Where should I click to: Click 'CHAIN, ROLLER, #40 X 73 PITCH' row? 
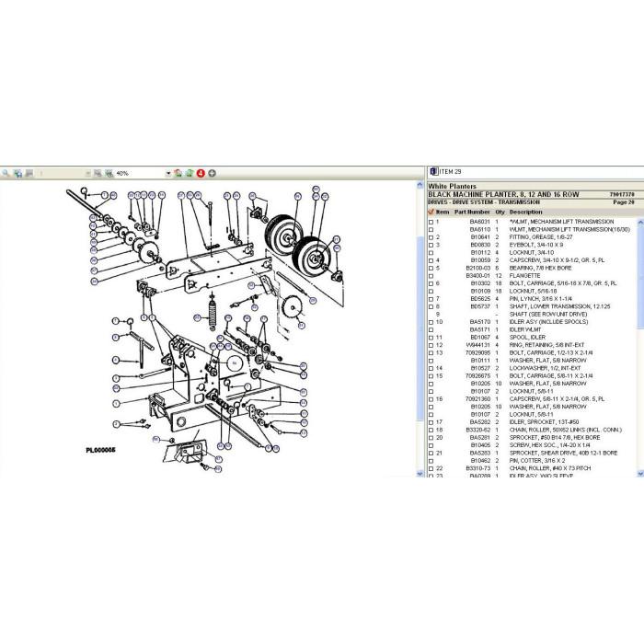click(550, 468)
